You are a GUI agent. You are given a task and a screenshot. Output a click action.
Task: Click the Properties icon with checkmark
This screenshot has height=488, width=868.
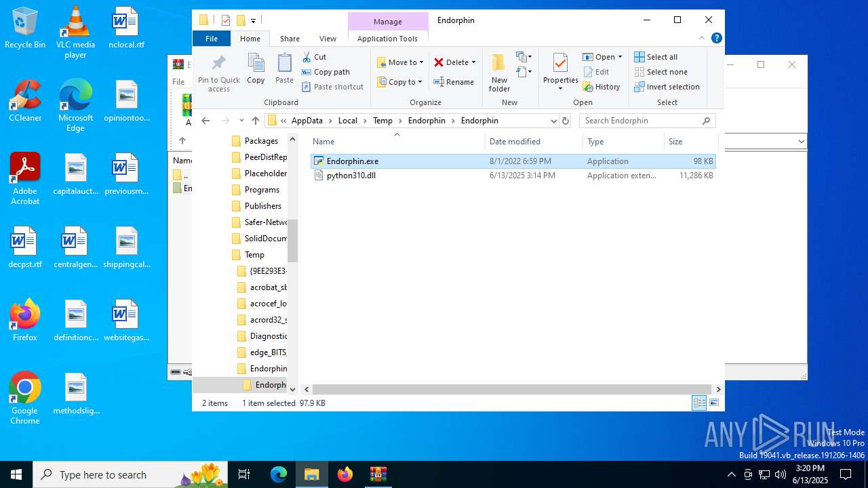pos(560,63)
